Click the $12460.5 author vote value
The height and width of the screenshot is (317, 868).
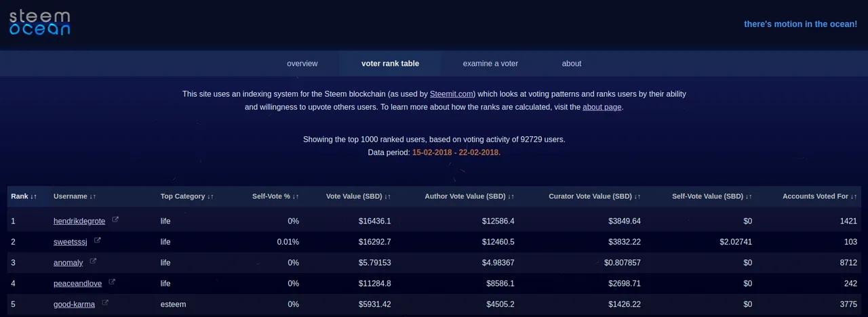tap(498, 242)
